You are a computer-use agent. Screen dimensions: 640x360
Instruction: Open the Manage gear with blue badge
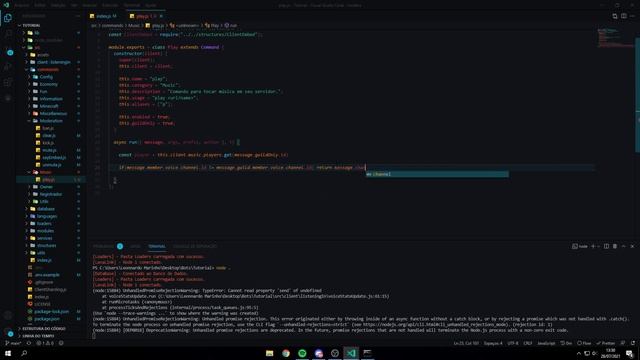9,333
